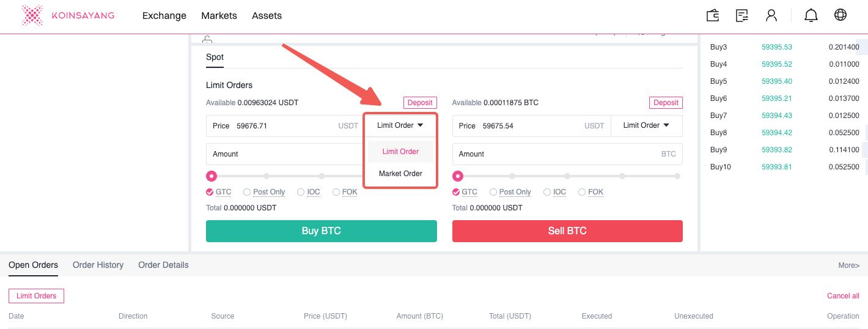Open the language globe icon

click(x=840, y=15)
